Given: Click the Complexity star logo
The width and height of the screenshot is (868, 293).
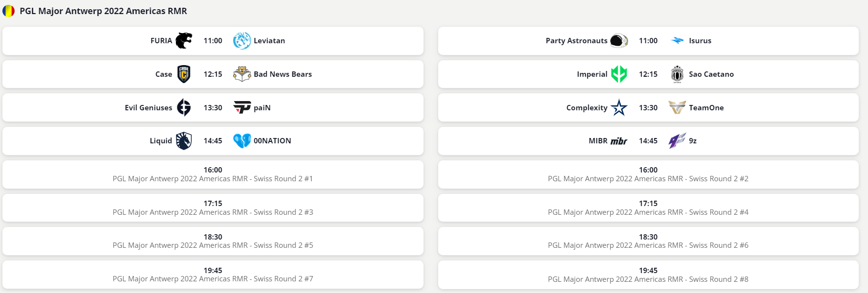Looking at the screenshot, I should click(x=619, y=107).
